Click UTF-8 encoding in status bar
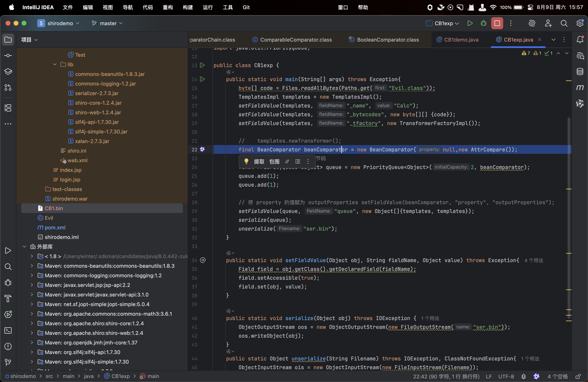 coord(506,376)
